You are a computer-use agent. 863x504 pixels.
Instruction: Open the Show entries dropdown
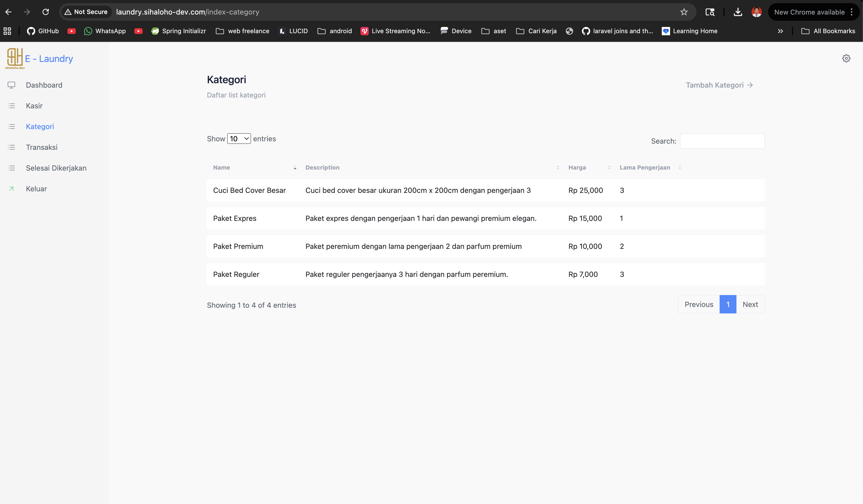click(239, 139)
